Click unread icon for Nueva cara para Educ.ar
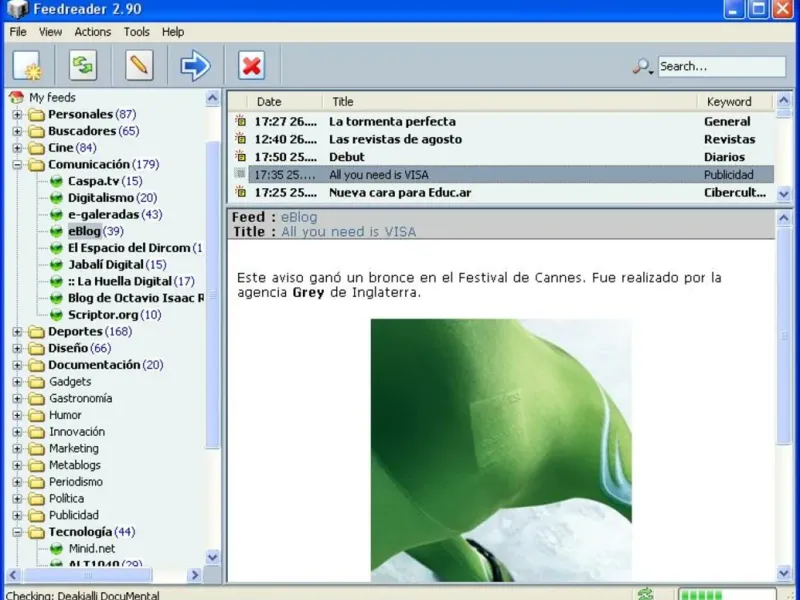Screen dimensions: 800x600 tap(240, 192)
